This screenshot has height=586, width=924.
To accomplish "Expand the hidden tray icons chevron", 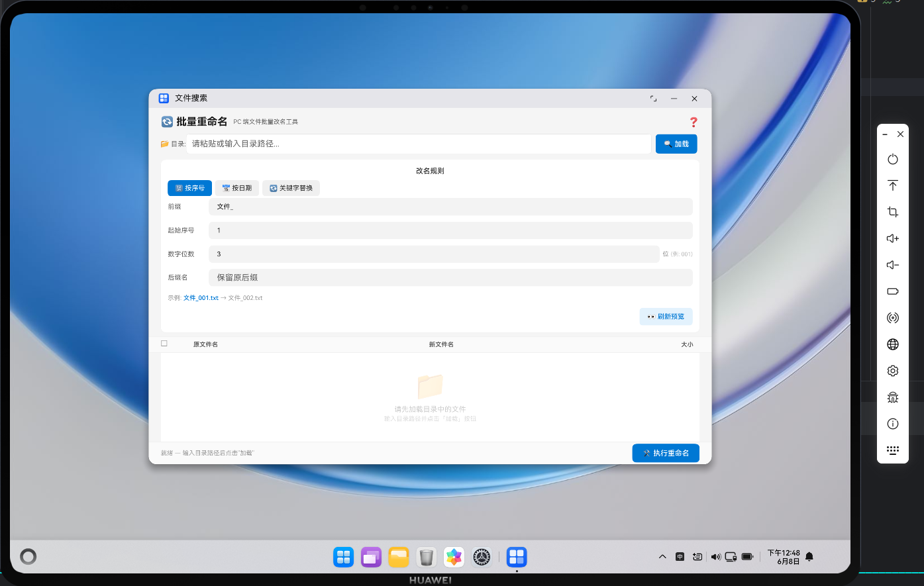I will 662,557.
